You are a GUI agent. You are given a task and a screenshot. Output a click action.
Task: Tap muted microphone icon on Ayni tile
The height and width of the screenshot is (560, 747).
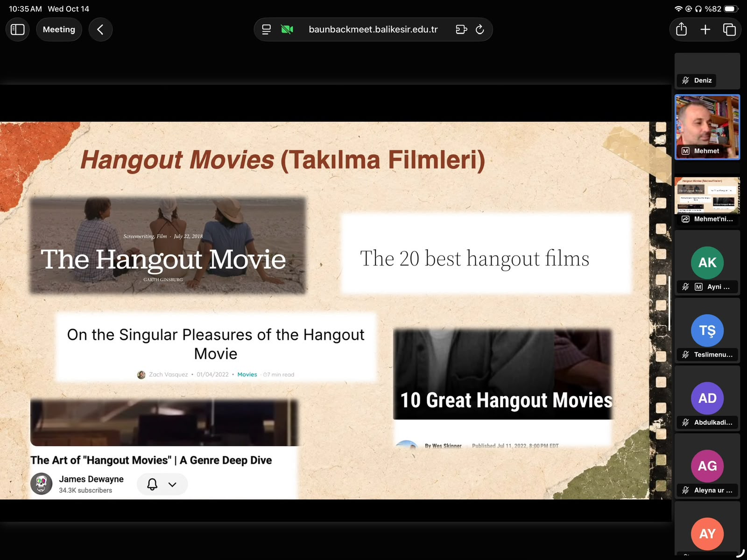pos(685,287)
